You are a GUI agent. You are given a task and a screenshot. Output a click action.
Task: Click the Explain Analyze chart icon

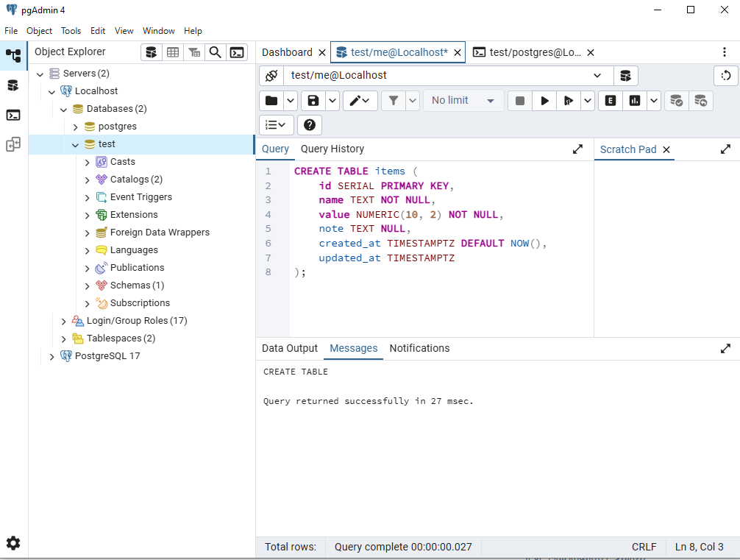pyautogui.click(x=634, y=101)
